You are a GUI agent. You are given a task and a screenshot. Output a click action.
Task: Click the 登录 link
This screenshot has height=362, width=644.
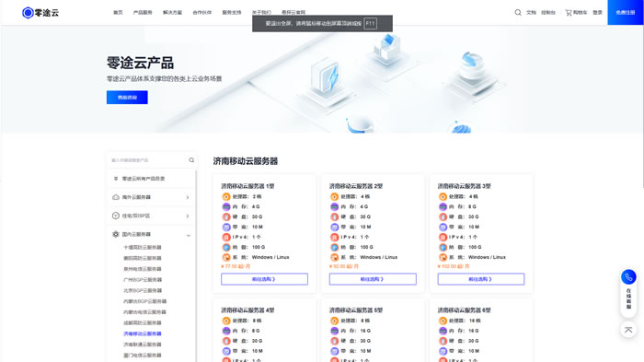598,12
